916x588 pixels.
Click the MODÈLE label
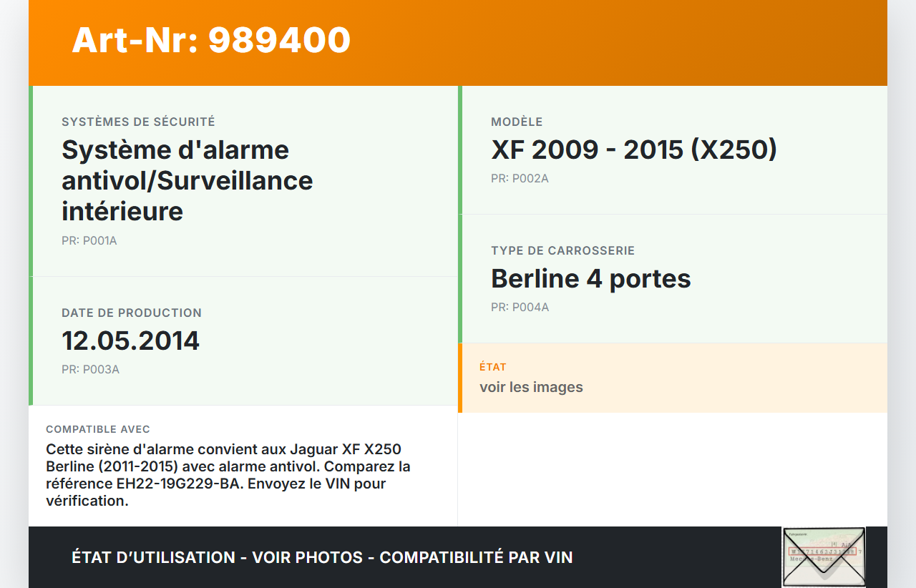point(517,122)
